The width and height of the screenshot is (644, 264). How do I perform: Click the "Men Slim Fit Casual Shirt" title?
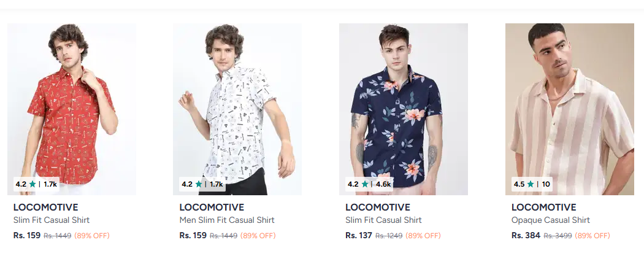[x=227, y=220]
